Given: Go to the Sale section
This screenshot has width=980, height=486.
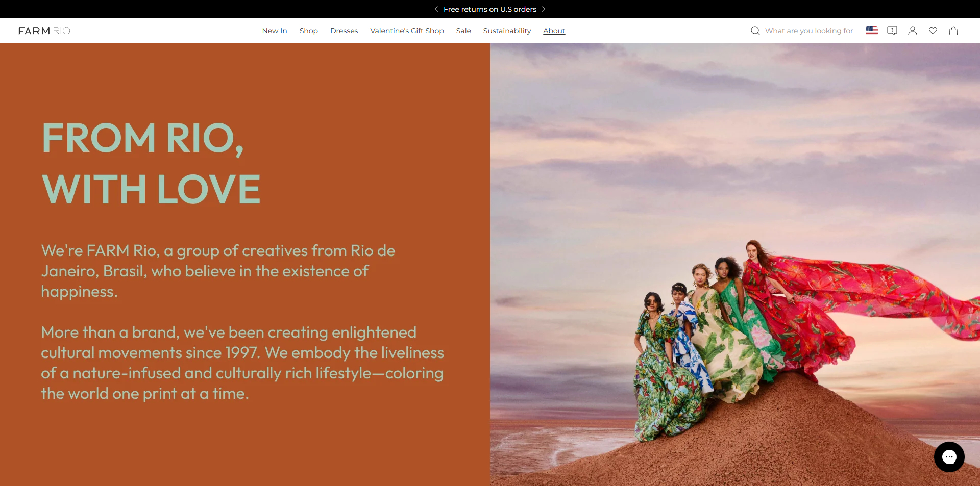Looking at the screenshot, I should tap(463, 31).
